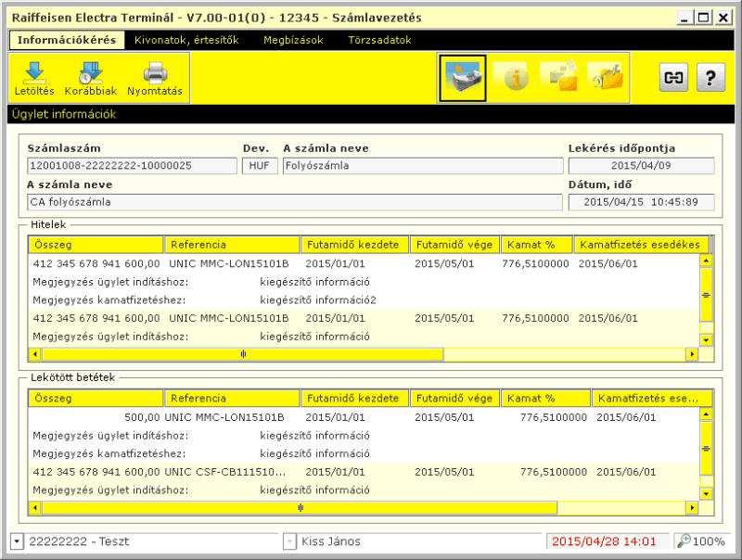Sort Lekötött betétek by Kamat % header
The width and height of the screenshot is (742, 560).
tap(545, 399)
